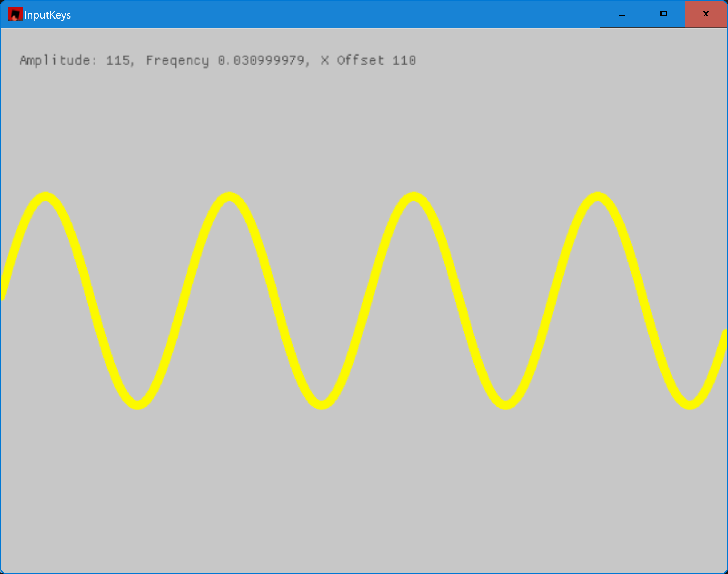Minimize the InputKeys window
The width and height of the screenshot is (728, 574).
(621, 15)
